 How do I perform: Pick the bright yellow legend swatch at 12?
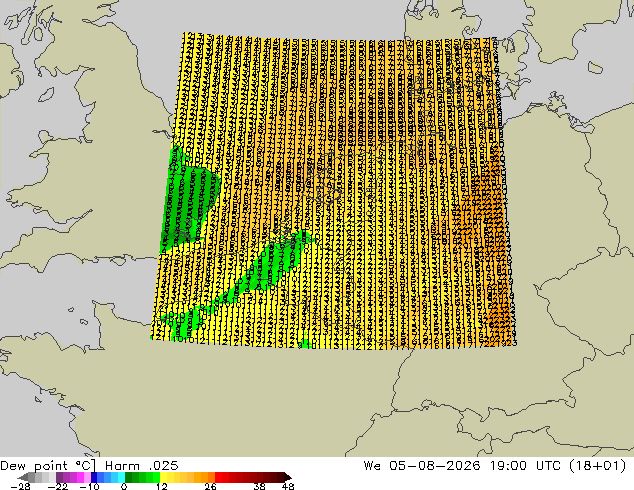click(163, 477)
